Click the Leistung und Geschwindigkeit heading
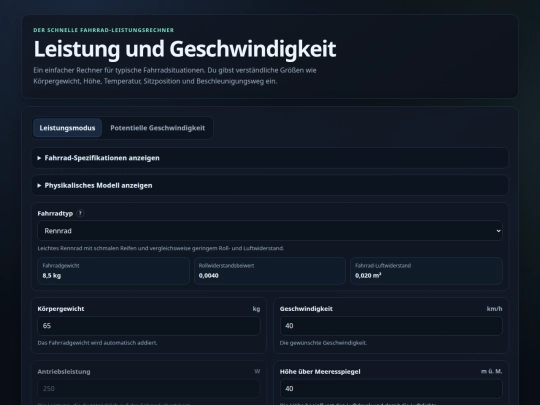Image resolution: width=540 pixels, height=405 pixels. tap(185, 49)
